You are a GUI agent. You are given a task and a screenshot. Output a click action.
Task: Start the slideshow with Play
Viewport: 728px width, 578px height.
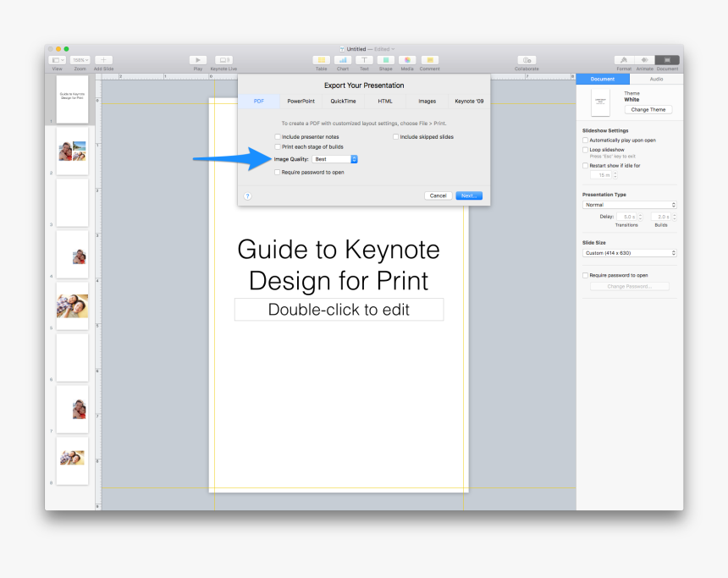pos(198,60)
